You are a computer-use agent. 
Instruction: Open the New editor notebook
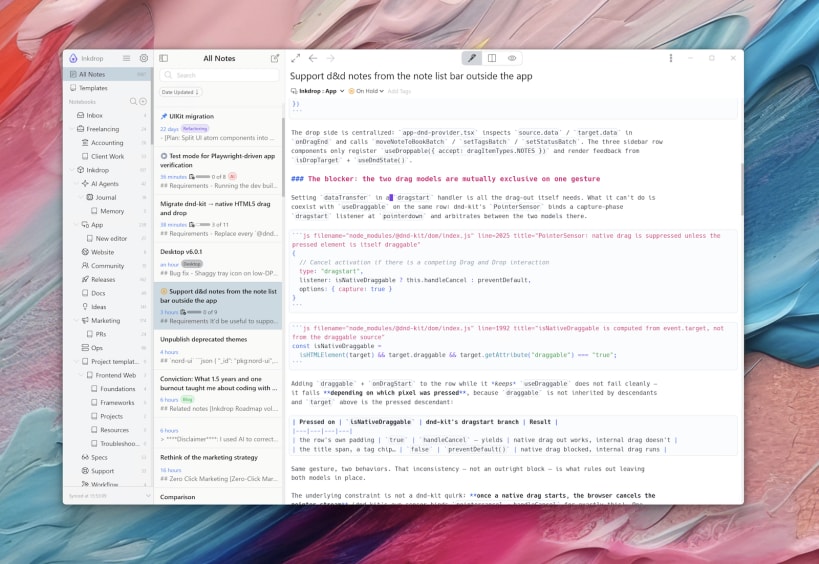coord(108,239)
